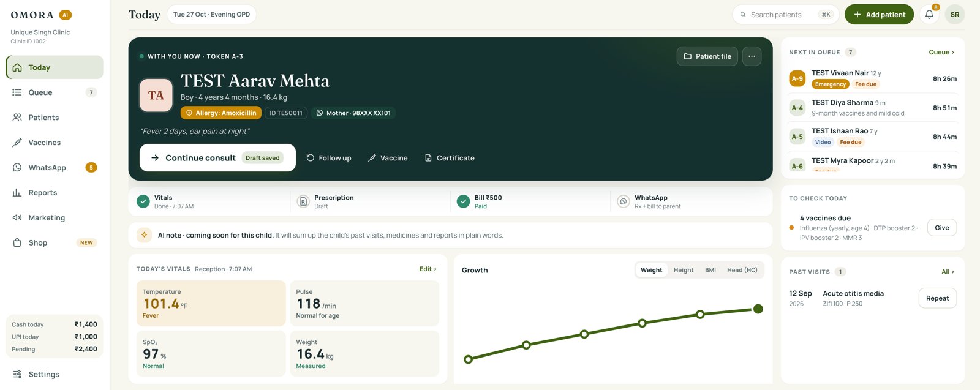Open WhatsApp in the sidebar
Screen dimensions: 980x390
55,168
